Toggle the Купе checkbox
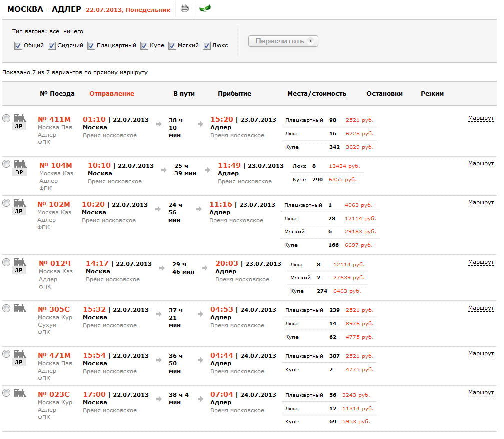 (x=144, y=45)
